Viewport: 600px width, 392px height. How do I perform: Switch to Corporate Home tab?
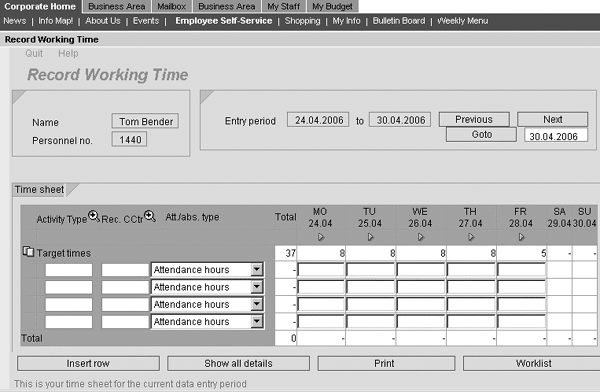click(40, 7)
